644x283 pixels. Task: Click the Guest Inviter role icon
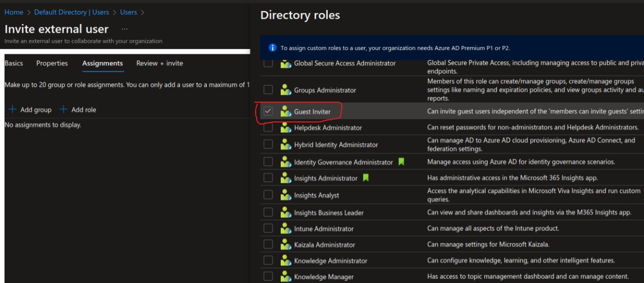pyautogui.click(x=285, y=112)
